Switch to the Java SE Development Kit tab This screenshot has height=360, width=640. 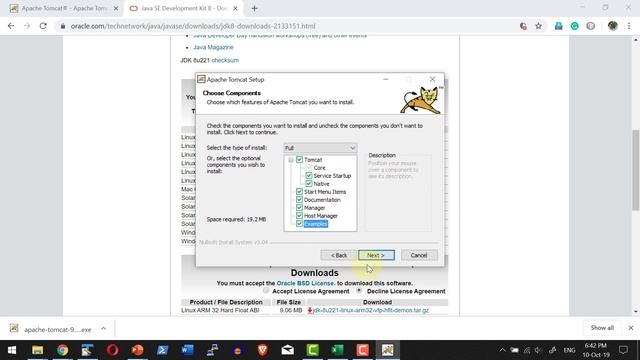tap(184, 8)
